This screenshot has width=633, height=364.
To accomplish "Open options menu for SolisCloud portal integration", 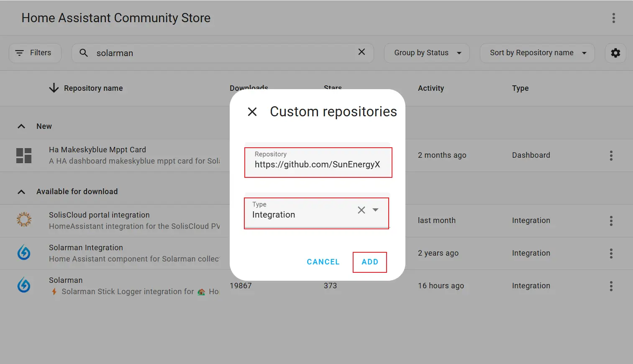I will 611,221.
